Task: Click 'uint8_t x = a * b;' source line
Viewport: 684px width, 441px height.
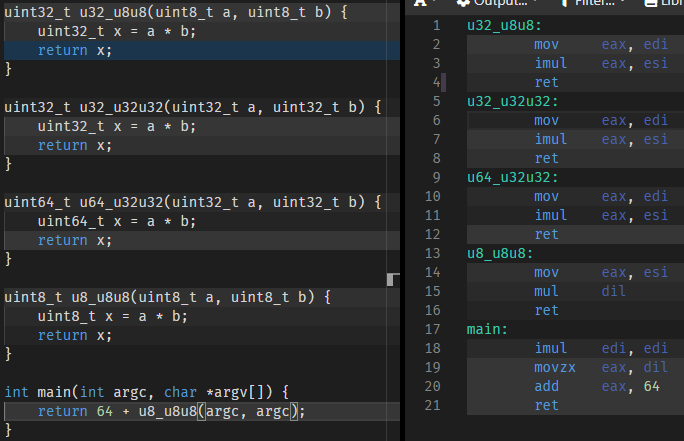Action: pyautogui.click(x=113, y=316)
